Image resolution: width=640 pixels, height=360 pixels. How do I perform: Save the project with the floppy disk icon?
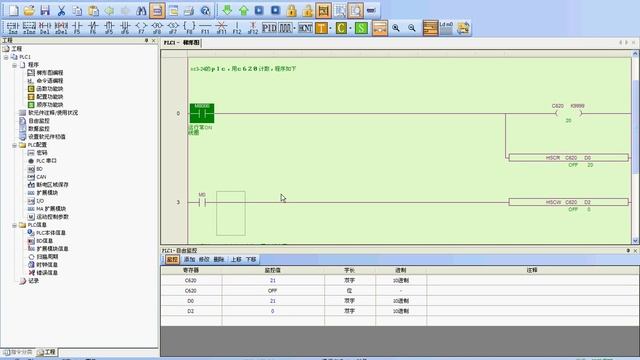[45, 11]
